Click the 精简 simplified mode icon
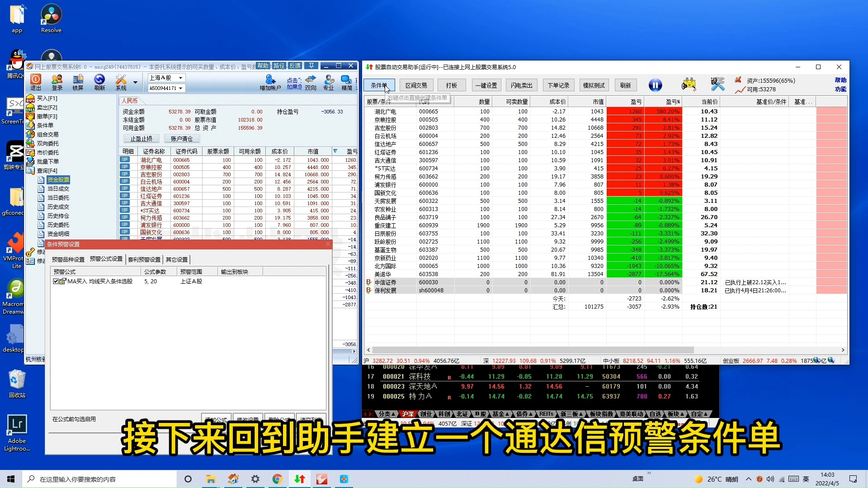 [346, 83]
